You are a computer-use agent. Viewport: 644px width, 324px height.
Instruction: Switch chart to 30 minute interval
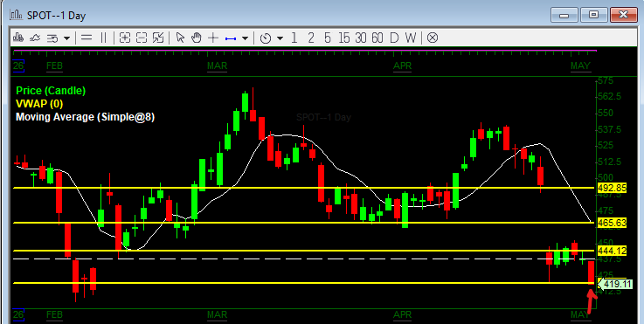pyautogui.click(x=361, y=38)
